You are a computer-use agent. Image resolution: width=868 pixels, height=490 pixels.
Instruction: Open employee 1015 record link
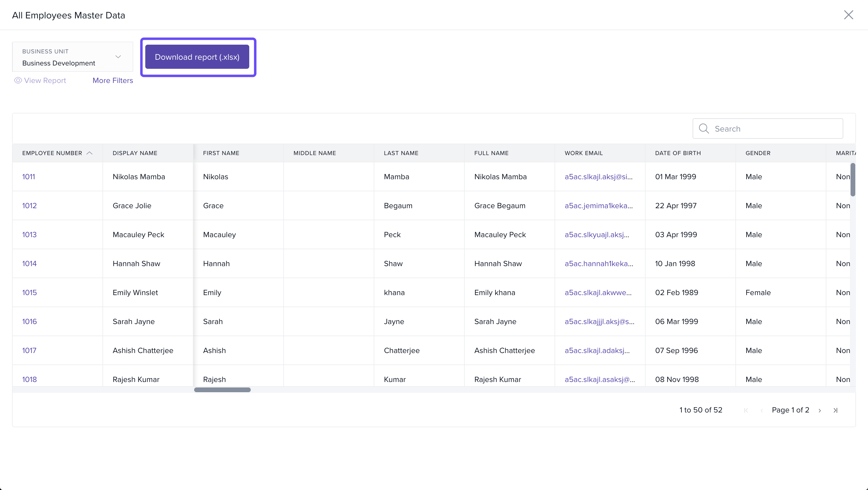[29, 292]
